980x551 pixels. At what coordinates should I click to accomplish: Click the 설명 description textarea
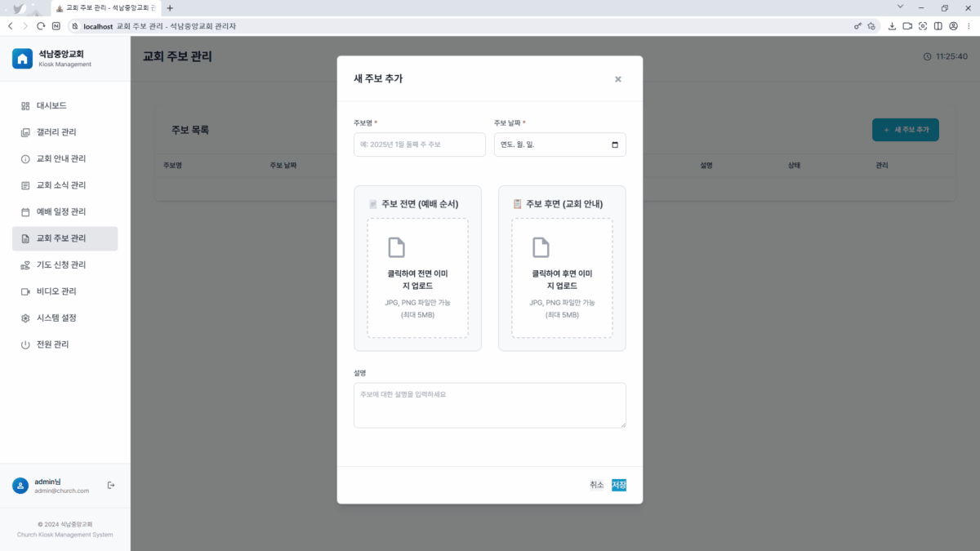tap(489, 405)
